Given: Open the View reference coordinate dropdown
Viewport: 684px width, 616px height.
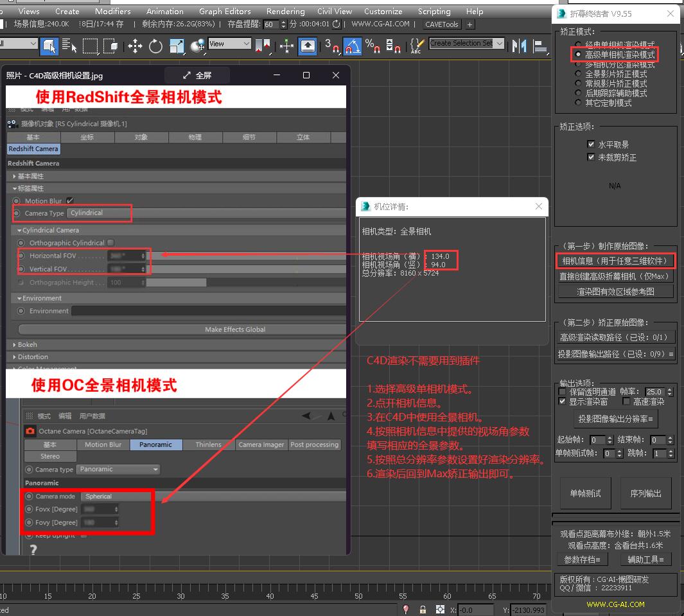Looking at the screenshot, I should click(x=229, y=44).
